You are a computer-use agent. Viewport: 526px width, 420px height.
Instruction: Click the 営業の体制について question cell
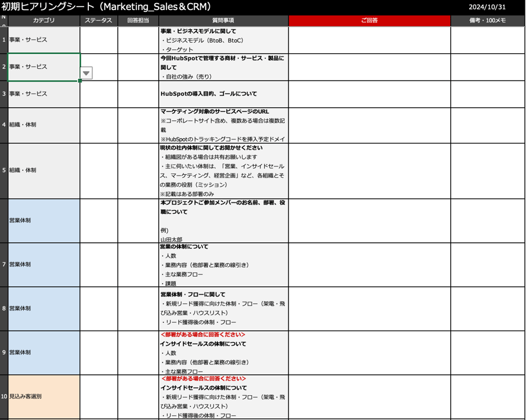pyautogui.click(x=223, y=265)
